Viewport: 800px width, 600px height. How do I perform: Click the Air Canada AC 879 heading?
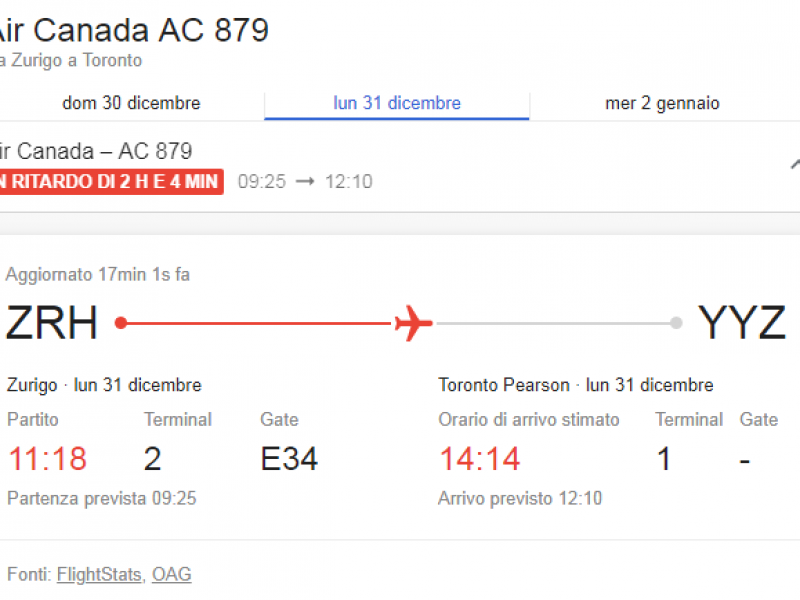(x=134, y=30)
